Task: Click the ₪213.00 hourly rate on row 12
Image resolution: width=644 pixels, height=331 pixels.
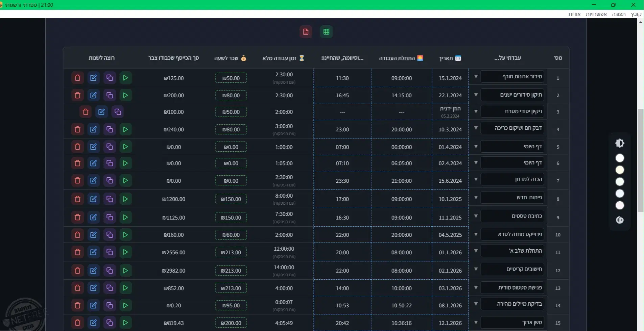Action: click(x=231, y=271)
